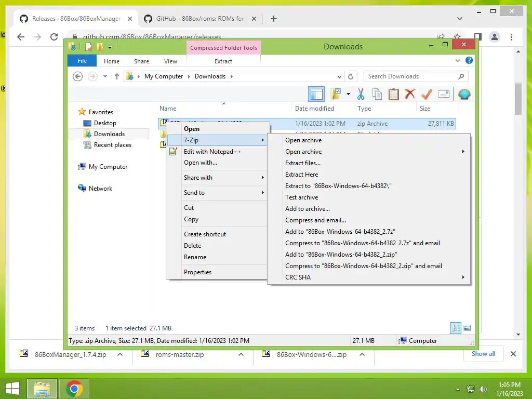Open Explorer help question mark icon
532x399 pixels.
click(469, 60)
